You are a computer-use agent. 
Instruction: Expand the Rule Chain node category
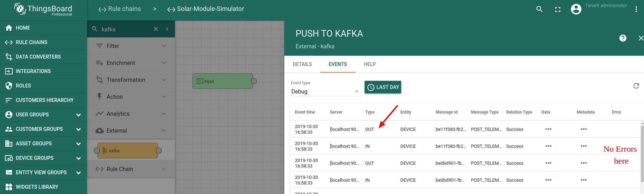[x=131, y=169]
